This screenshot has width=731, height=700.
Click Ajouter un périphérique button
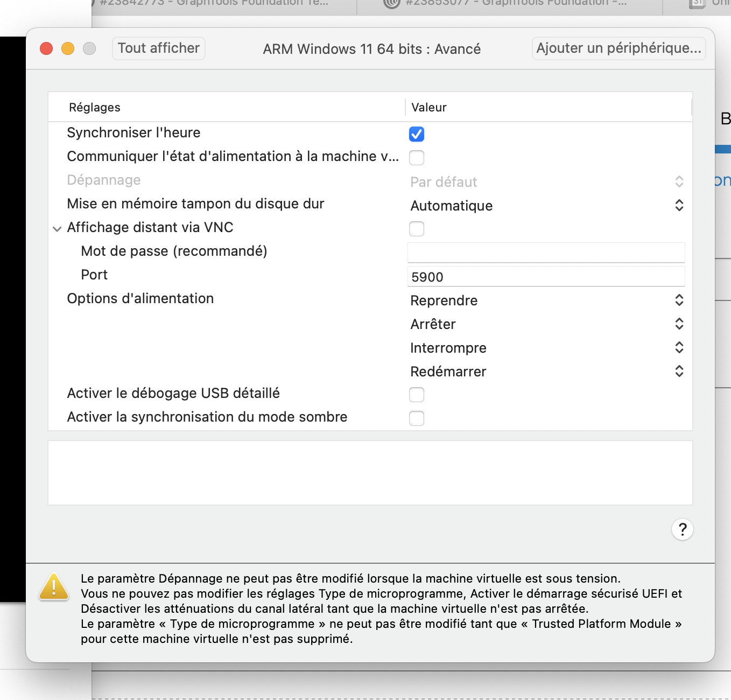(618, 48)
